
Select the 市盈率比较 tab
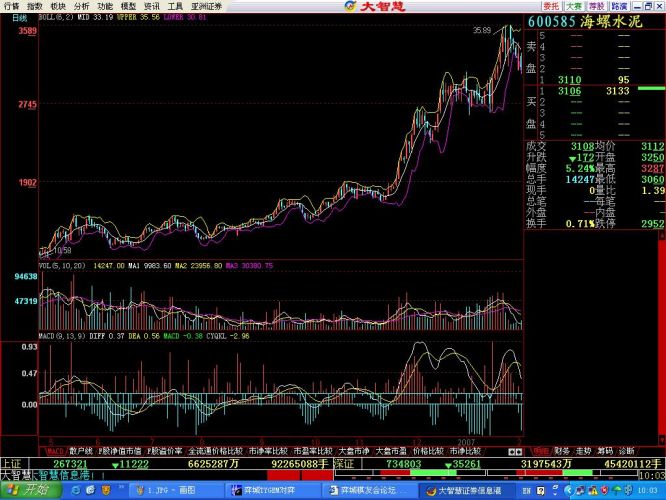(x=313, y=451)
